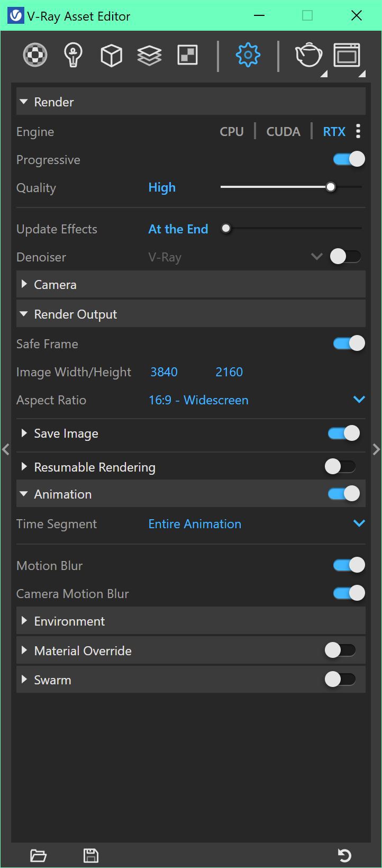Open the Aspect Ratio dropdown

point(359,400)
